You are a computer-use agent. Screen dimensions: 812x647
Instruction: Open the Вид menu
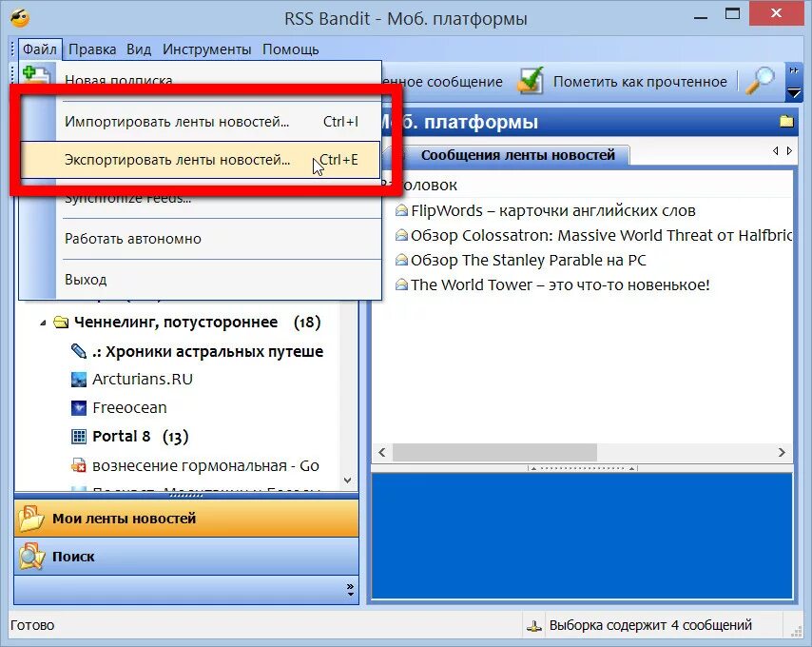[x=139, y=49]
